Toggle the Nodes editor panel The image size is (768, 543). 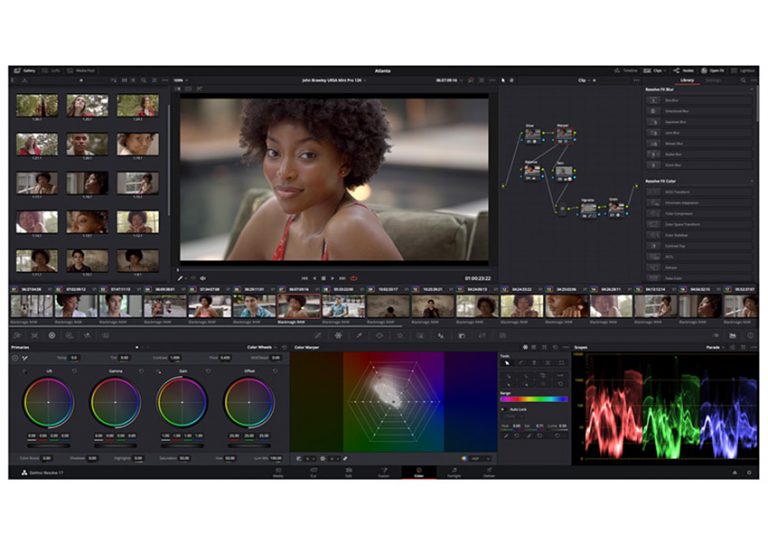pos(685,71)
